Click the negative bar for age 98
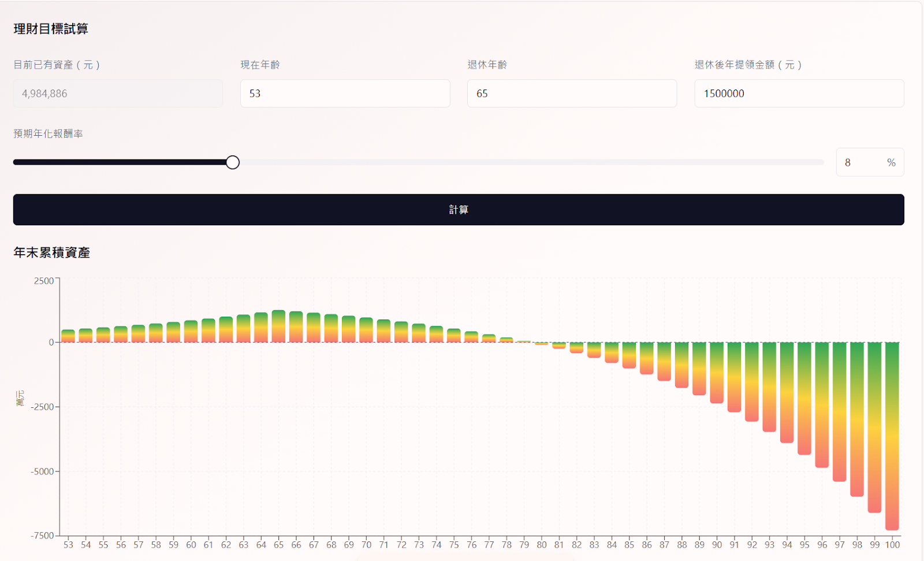The image size is (924, 561). [857, 419]
